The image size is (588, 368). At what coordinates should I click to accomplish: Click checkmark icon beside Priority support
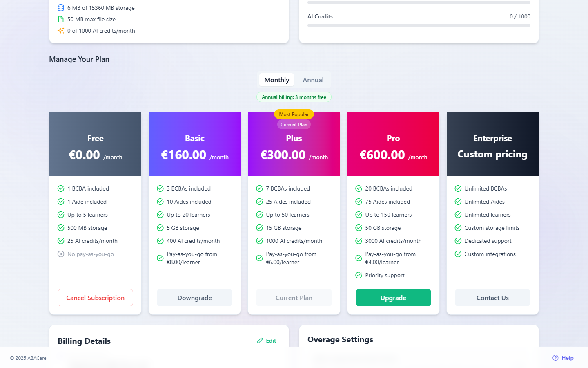click(359, 275)
